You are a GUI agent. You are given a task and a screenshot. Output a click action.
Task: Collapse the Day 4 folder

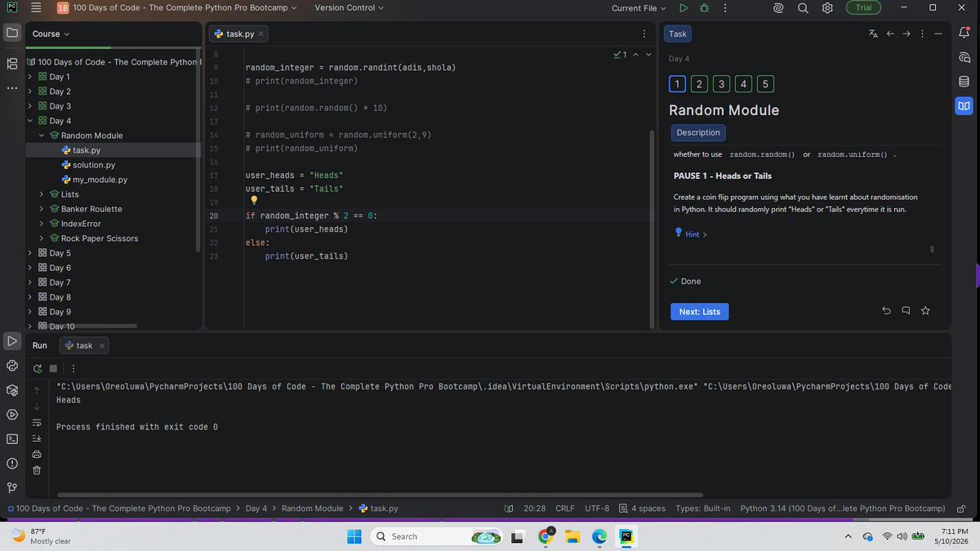(x=30, y=121)
